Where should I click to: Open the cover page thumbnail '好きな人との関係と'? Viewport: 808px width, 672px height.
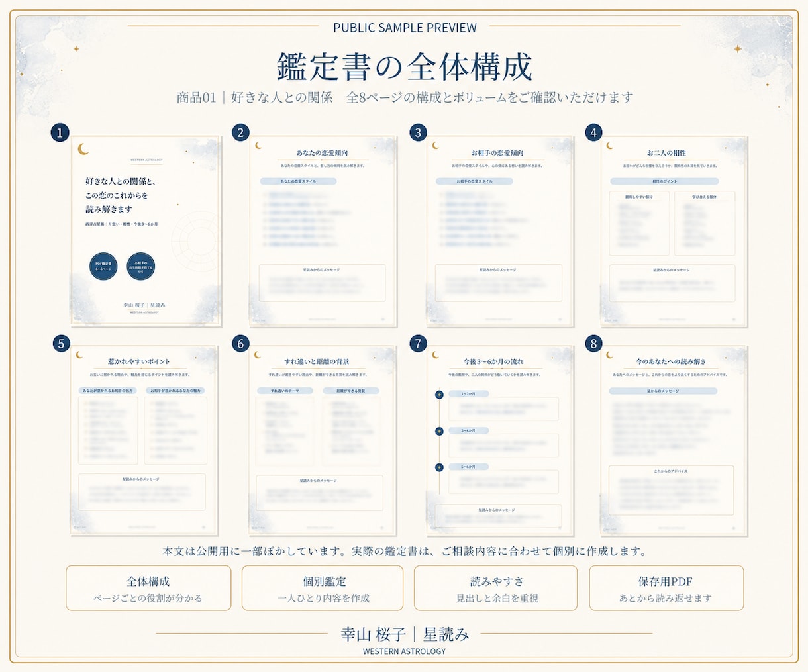pos(146,232)
